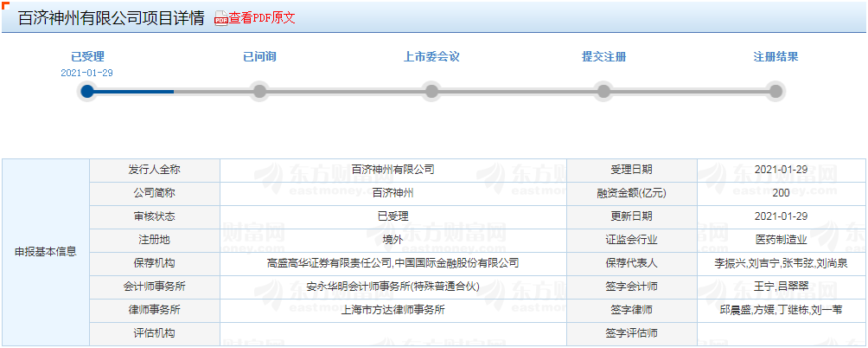Click the 高盛高华证券有限责任公司 sponsor value cell

point(393,263)
